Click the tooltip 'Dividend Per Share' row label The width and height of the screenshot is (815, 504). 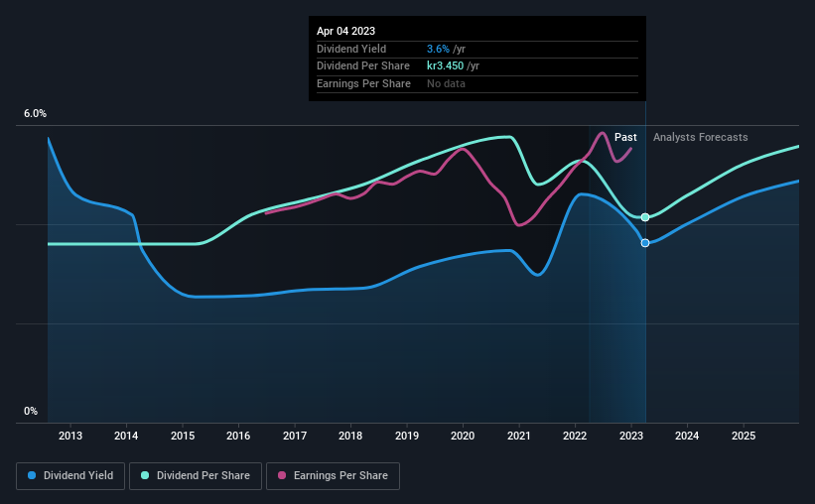click(x=362, y=66)
